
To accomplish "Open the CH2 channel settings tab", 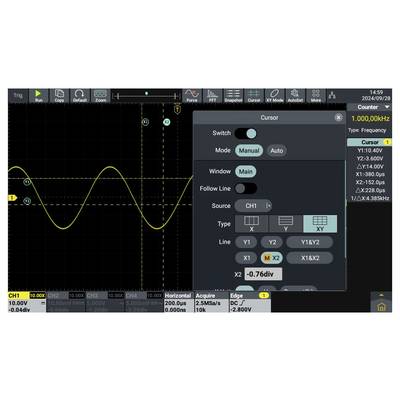I will 66,302.
